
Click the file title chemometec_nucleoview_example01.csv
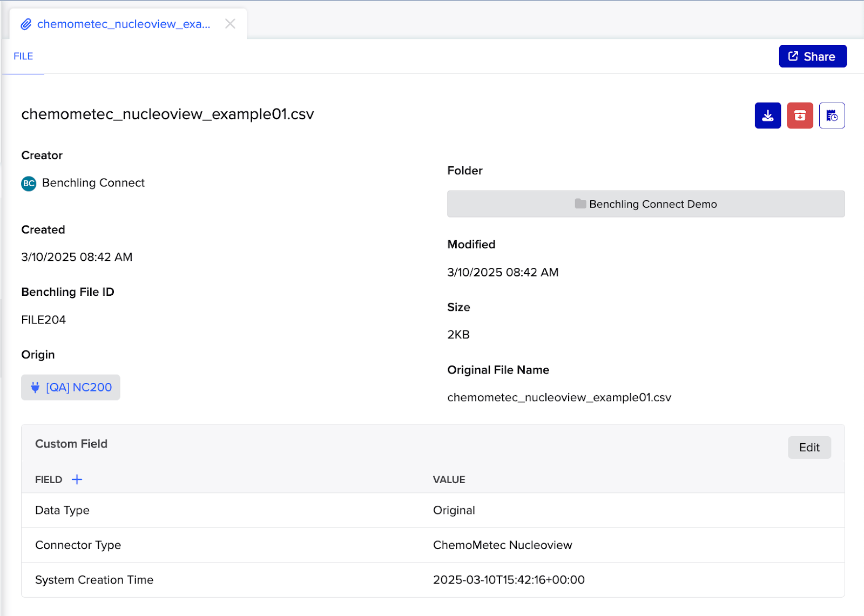coord(167,114)
